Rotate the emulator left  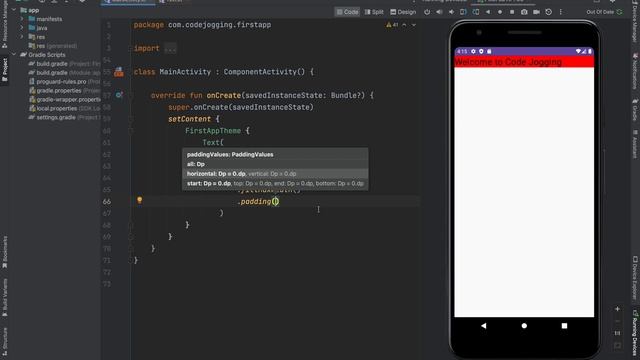click(x=463, y=12)
